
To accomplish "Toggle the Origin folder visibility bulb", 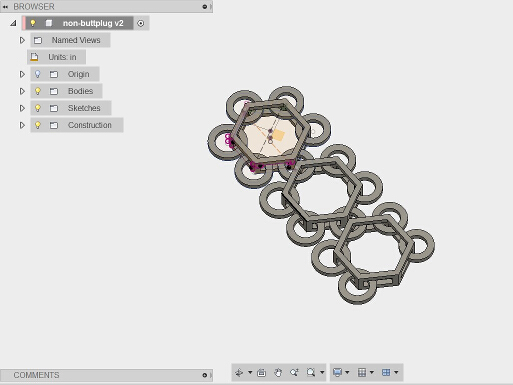I will pyautogui.click(x=38, y=74).
